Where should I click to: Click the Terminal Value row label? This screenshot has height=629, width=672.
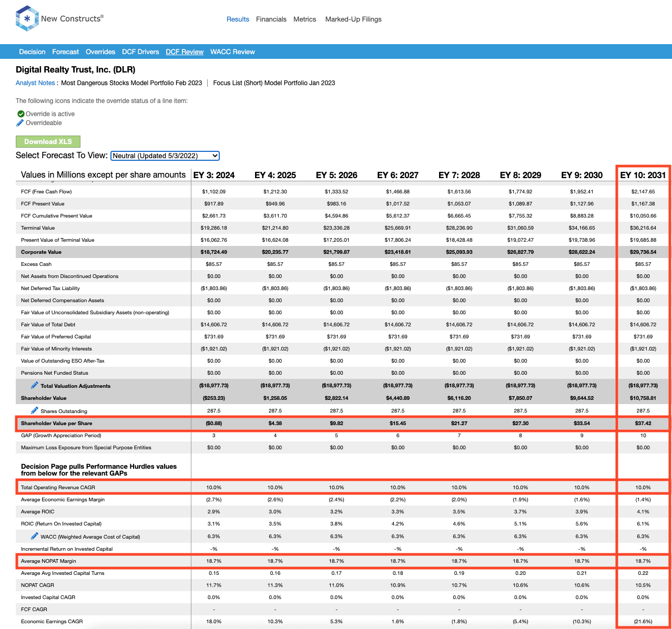click(38, 228)
